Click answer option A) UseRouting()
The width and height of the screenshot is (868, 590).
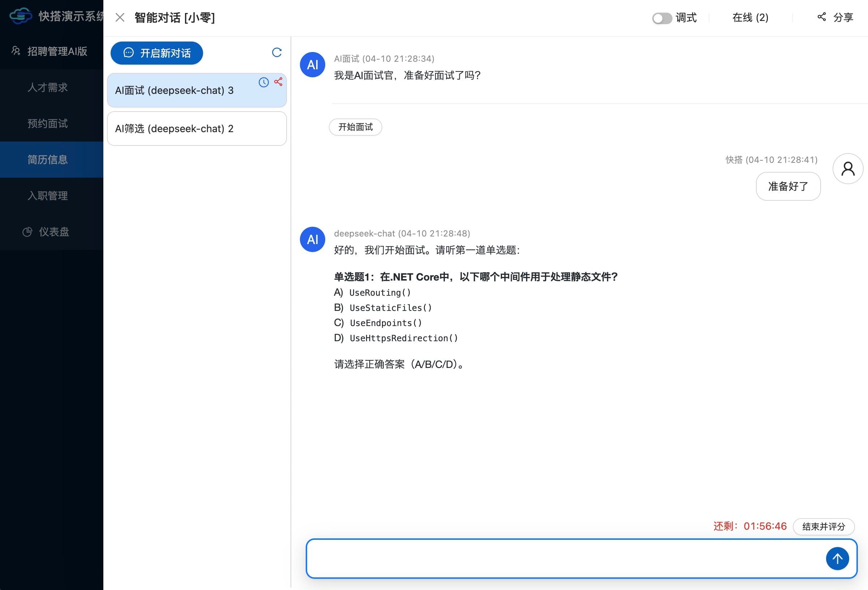(x=372, y=292)
